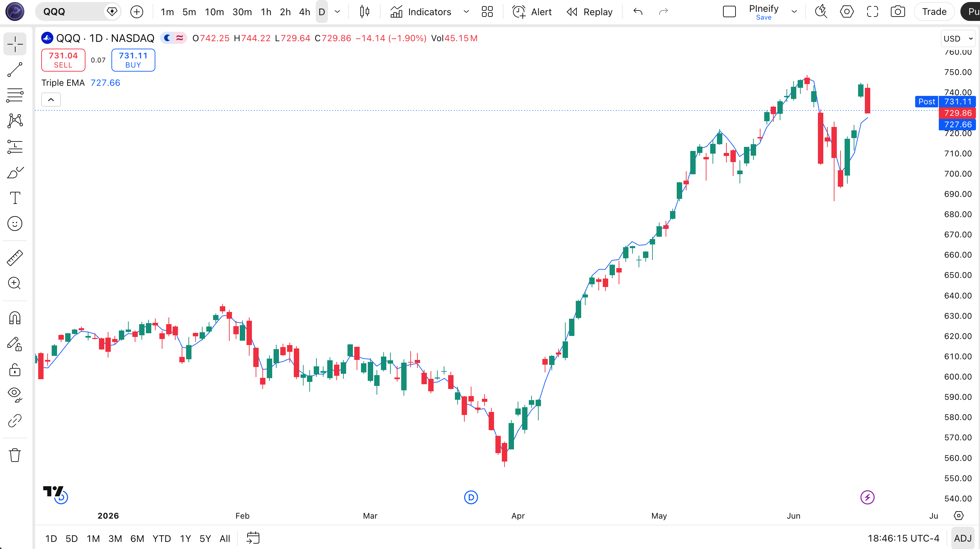Switch to the 30m interval
Image resolution: width=980 pixels, height=549 pixels.
coord(242,12)
